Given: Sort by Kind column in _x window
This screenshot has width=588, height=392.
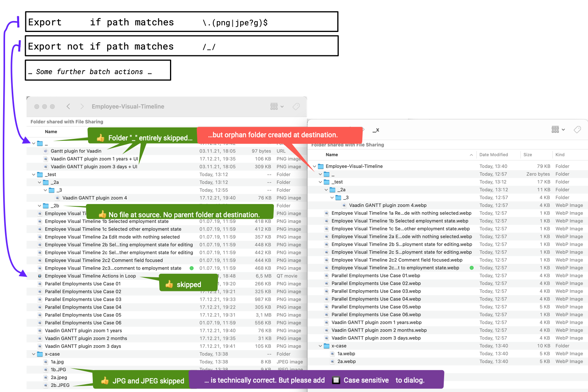Looking at the screenshot, I should click(560, 155).
